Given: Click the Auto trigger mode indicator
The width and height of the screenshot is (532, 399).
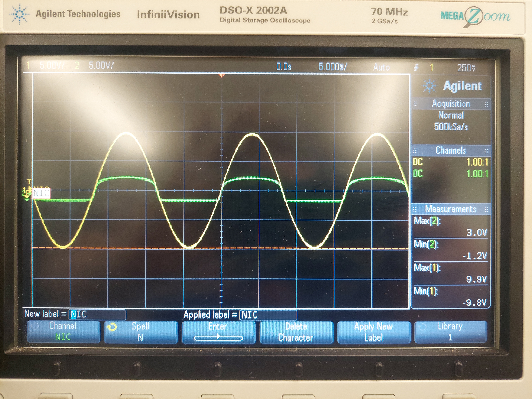Looking at the screenshot, I should point(381,67).
